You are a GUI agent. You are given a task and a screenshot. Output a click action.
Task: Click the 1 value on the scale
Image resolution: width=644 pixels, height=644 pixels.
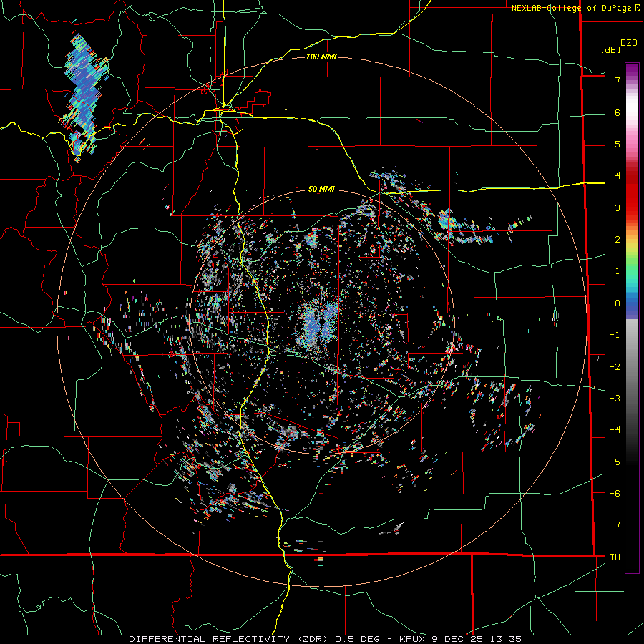(x=618, y=271)
